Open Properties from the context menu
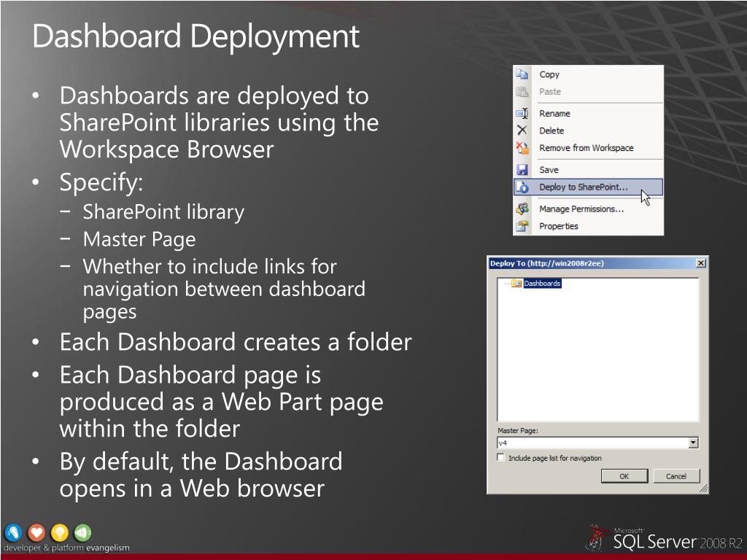747x560 pixels. [589, 226]
